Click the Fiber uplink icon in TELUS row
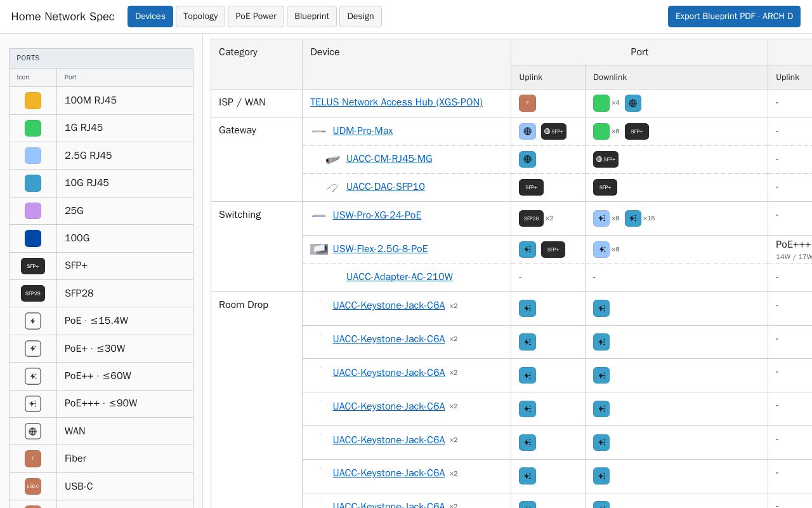This screenshot has height=508, width=812. point(527,103)
